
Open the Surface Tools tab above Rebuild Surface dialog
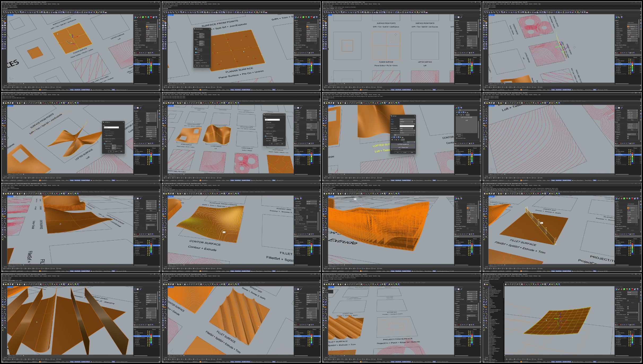218,10
